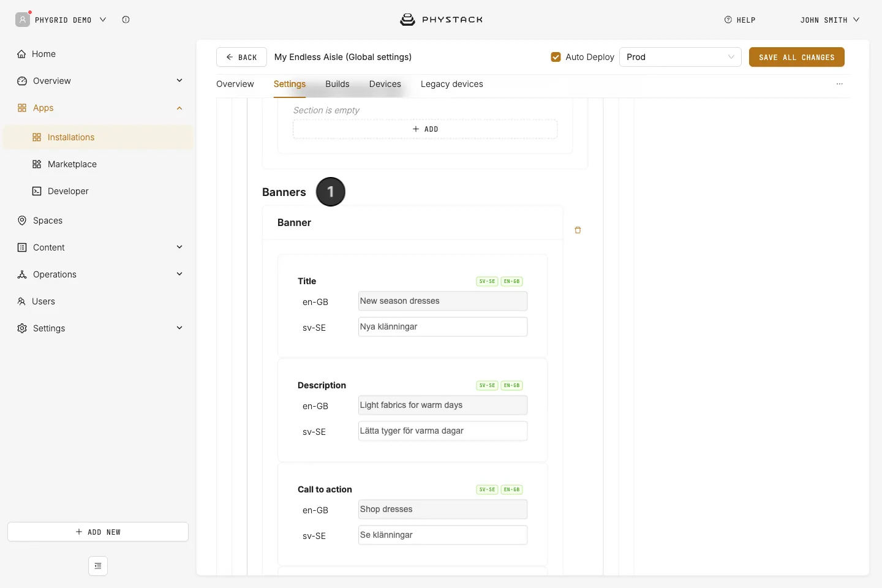Open the Prod environment dropdown

coord(680,57)
